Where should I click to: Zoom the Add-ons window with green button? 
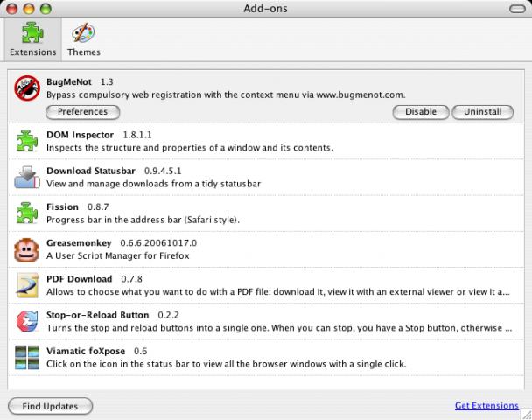tap(45, 9)
